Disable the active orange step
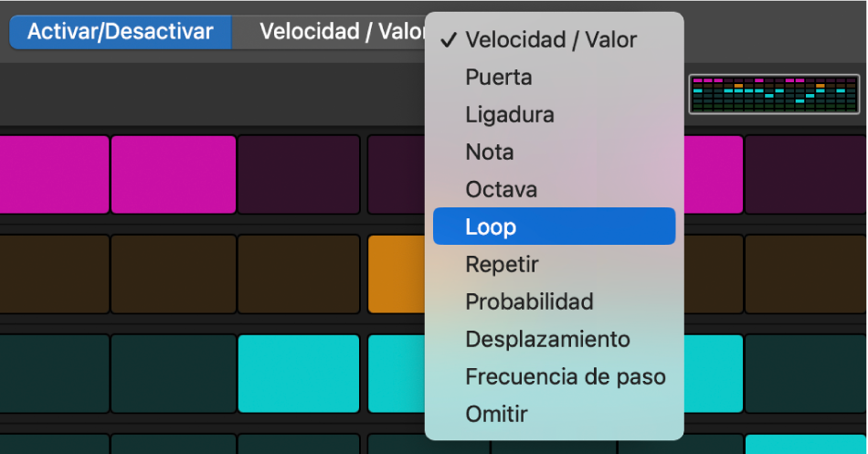Screen dimensions: 868x454 (395, 274)
